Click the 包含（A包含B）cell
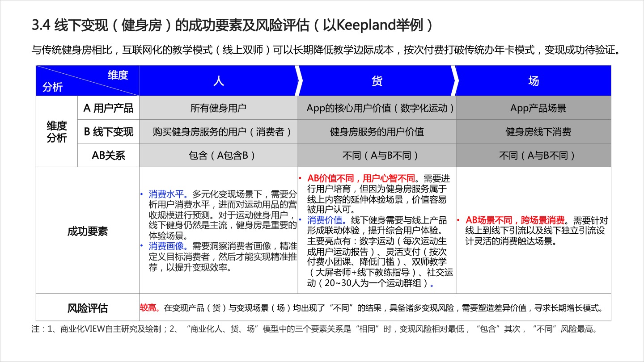Viewport: 644px width, 362px height. pos(218,156)
